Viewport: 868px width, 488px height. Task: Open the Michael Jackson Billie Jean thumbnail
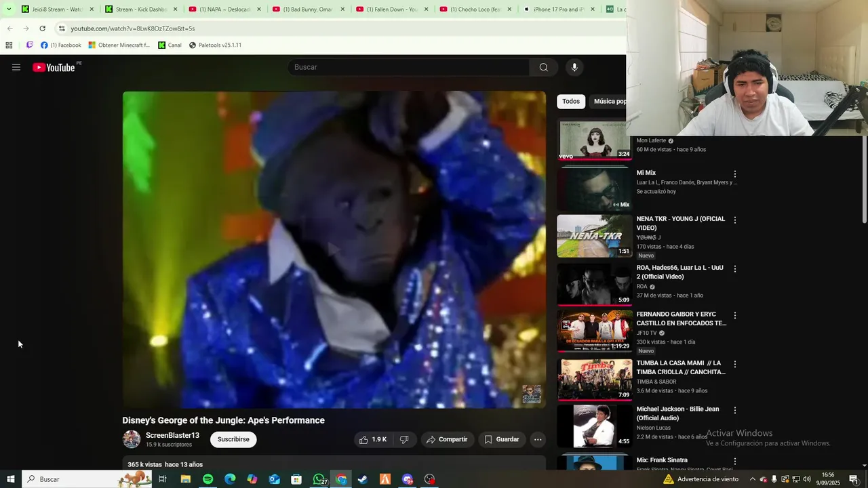[594, 426]
